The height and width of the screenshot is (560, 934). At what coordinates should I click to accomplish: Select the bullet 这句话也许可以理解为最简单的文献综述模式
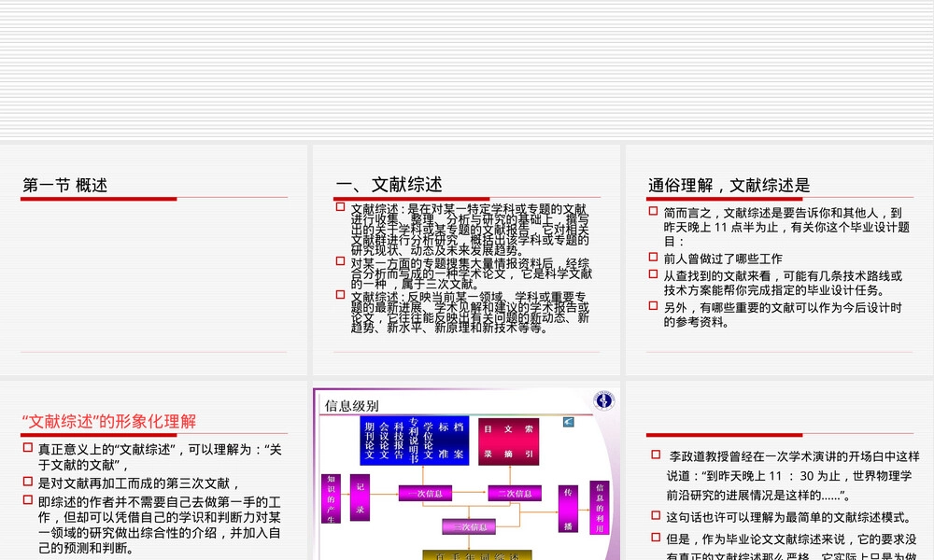coord(788,517)
